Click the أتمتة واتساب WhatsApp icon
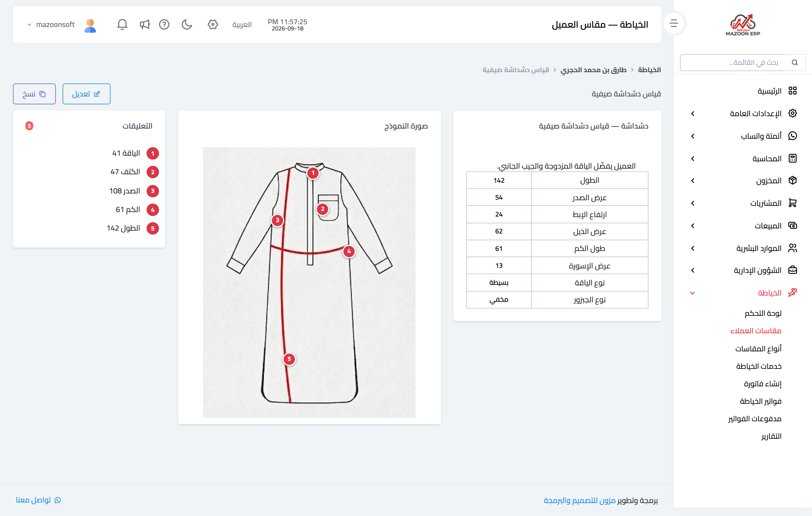 [793, 136]
